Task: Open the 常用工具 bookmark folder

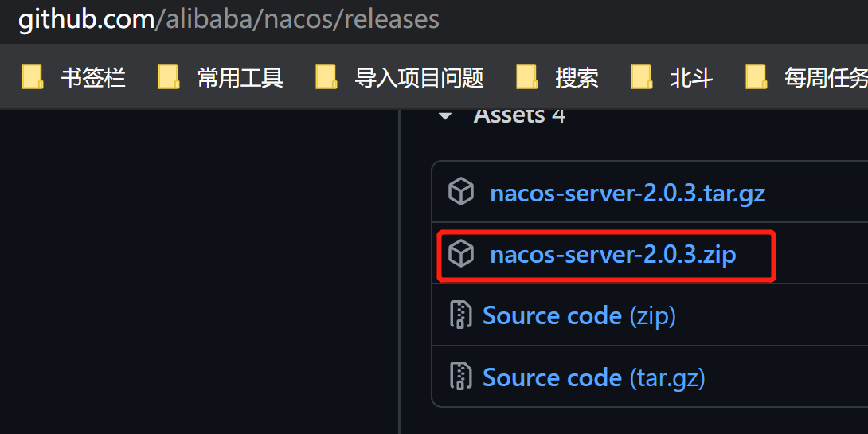Action: pyautogui.click(x=221, y=77)
